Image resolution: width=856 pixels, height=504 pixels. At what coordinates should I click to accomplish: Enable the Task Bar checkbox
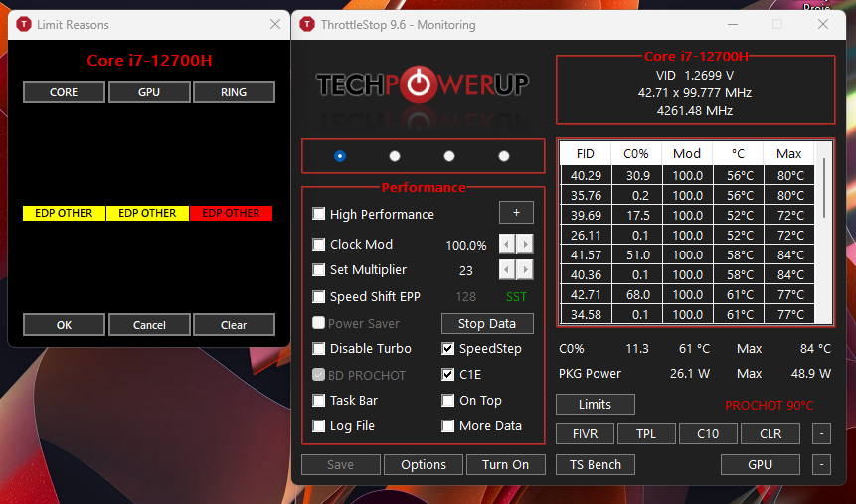(x=318, y=401)
